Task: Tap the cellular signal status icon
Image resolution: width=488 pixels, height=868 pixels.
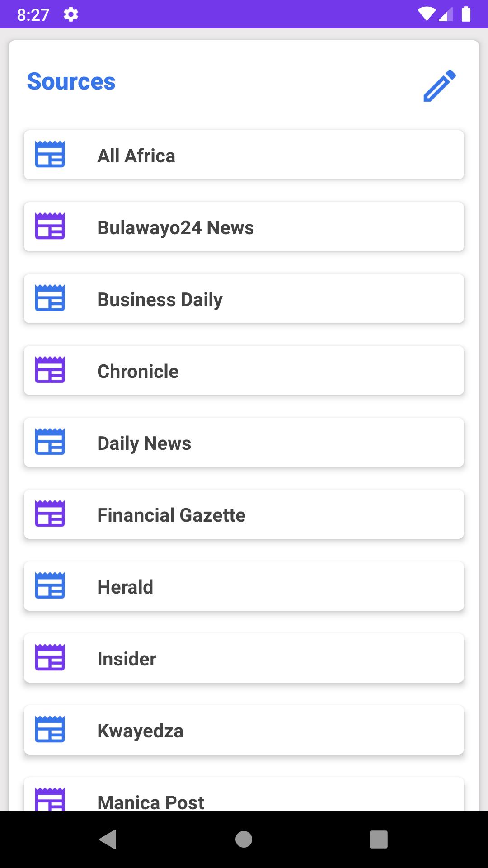Action: 446,14
